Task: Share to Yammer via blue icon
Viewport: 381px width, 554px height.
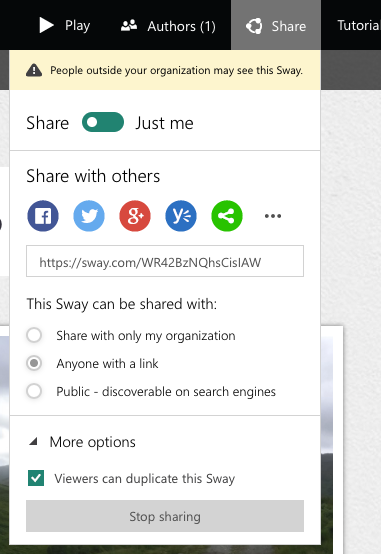Action: [x=181, y=216]
